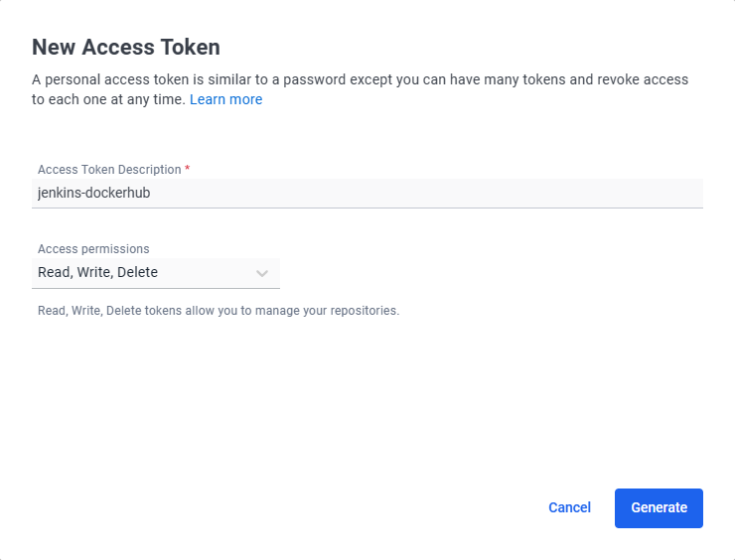This screenshot has height=560, width=735.
Task: Open the Learn more link
Action: click(225, 99)
